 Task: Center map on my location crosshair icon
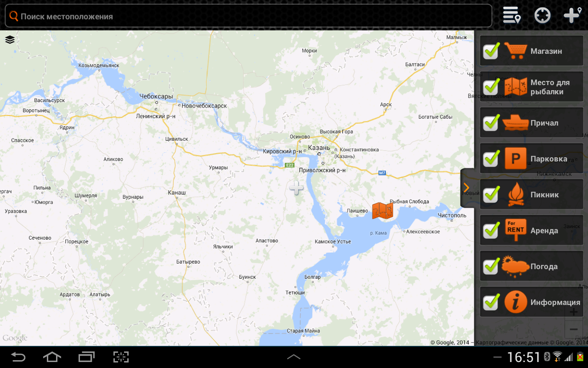pyautogui.click(x=543, y=15)
